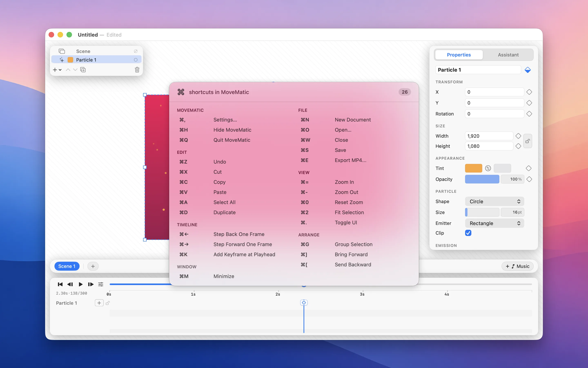Toggle the aspect ratio lock for size
588x368 pixels.
point(528,141)
